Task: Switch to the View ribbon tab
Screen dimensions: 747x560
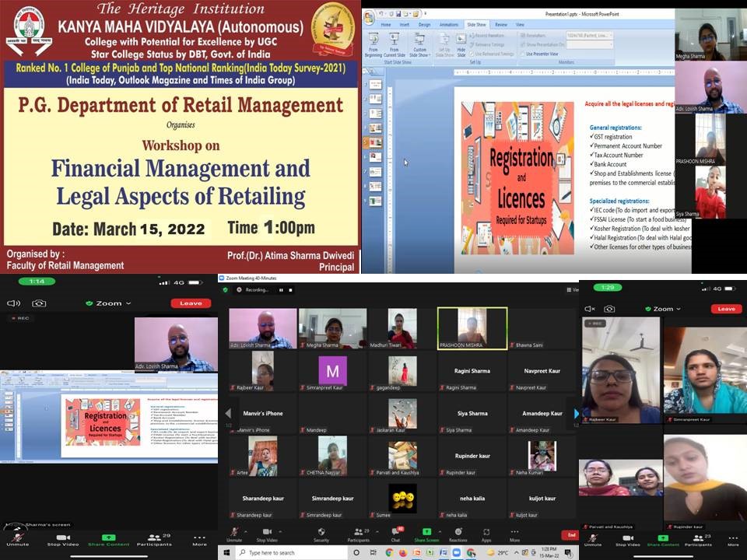Action: pos(520,25)
